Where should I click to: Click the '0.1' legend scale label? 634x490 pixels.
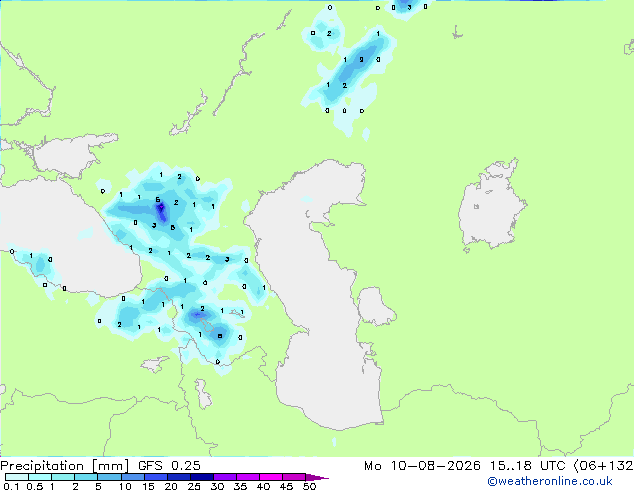pyautogui.click(x=11, y=486)
